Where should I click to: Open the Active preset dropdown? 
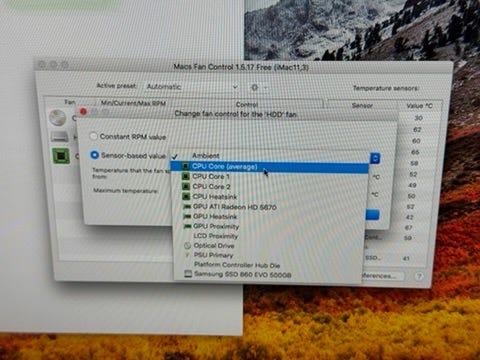(x=192, y=87)
